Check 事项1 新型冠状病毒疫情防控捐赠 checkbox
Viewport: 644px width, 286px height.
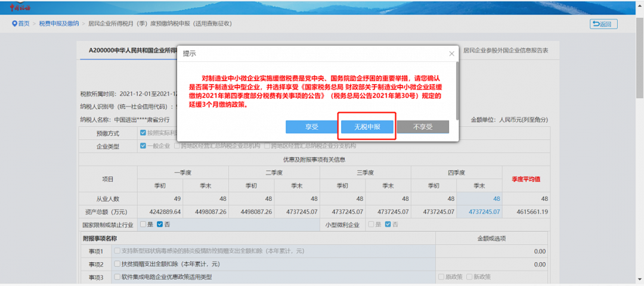117,251
